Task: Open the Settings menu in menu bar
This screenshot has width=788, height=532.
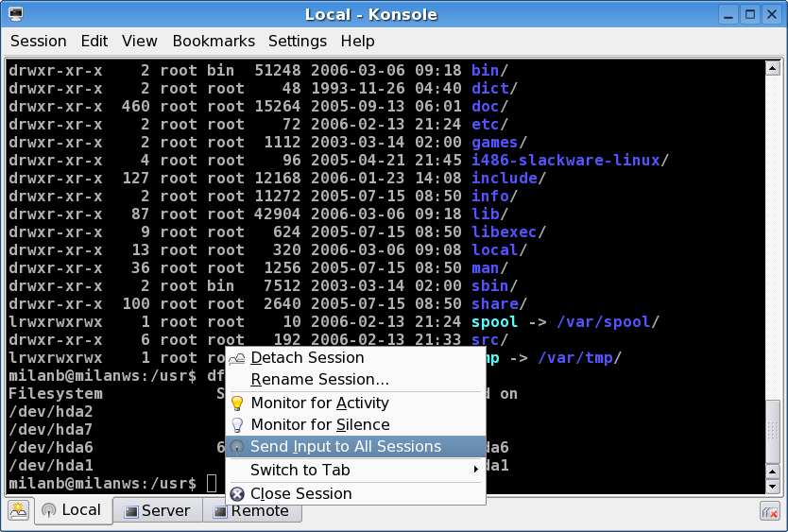Action: point(297,42)
